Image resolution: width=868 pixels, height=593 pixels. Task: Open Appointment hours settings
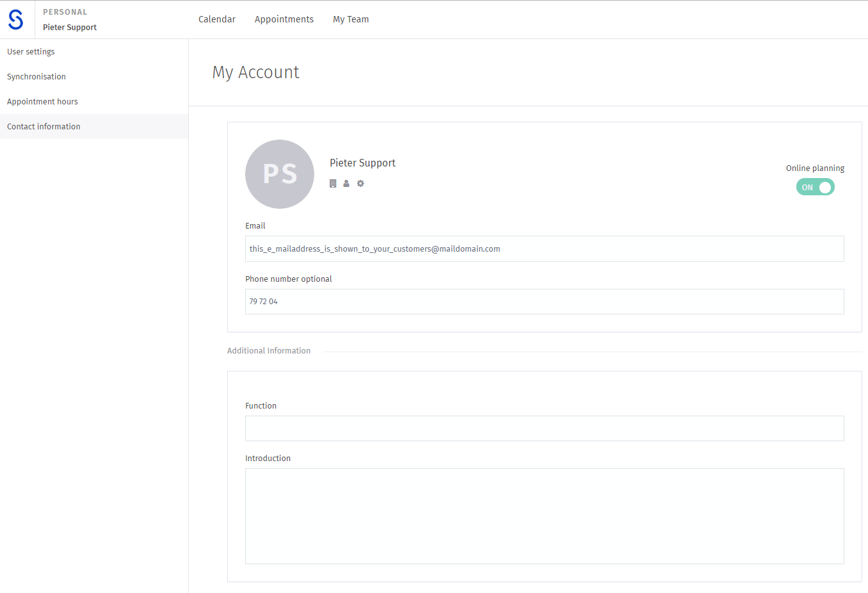click(42, 101)
